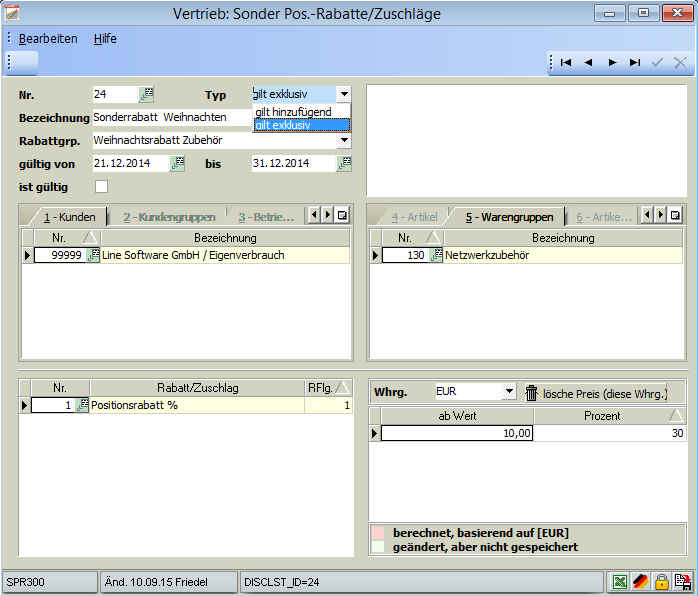The width and height of the screenshot is (698, 596).
Task: Click the document export icon in status bar
Action: point(682,582)
